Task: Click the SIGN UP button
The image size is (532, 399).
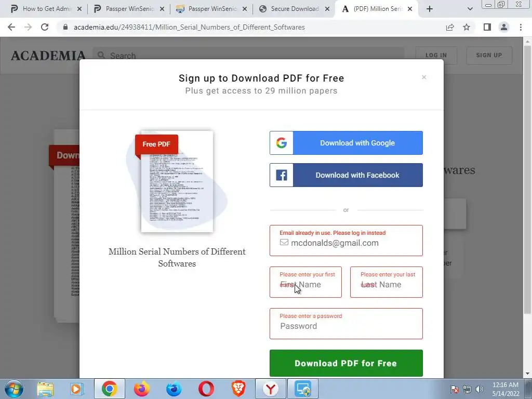Action: tap(489, 55)
